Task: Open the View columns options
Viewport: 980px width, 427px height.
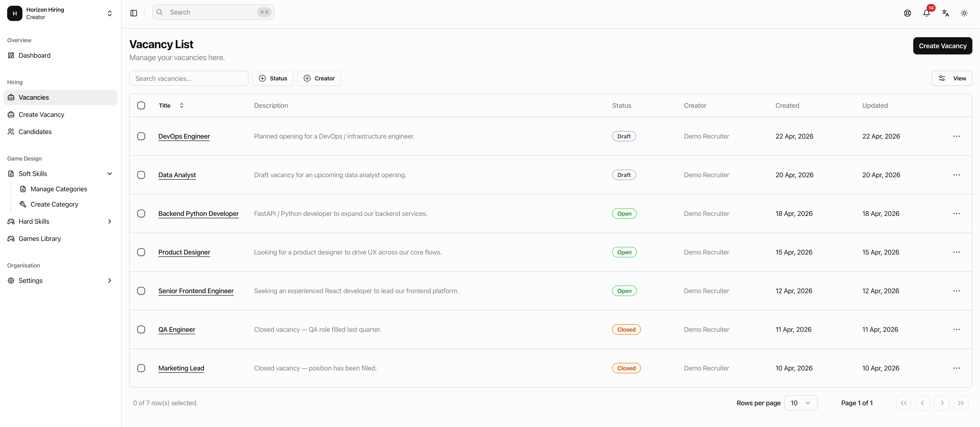Action: click(952, 78)
